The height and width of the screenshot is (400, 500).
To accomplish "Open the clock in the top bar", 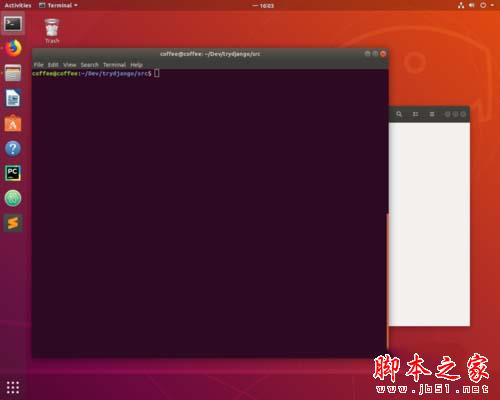I will (263, 6).
